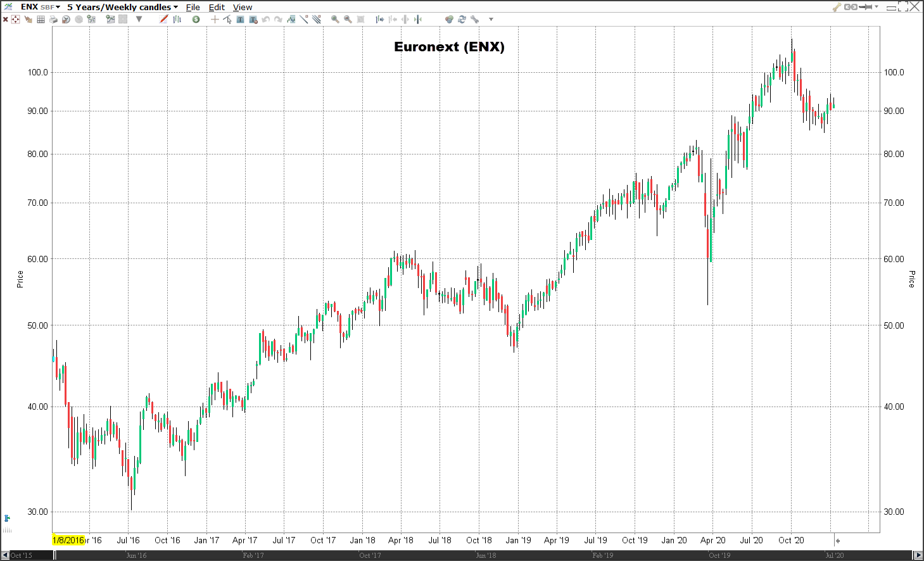The height and width of the screenshot is (561, 924).
Task: Click the Euronext (ENX) chart title
Action: pyautogui.click(x=449, y=47)
